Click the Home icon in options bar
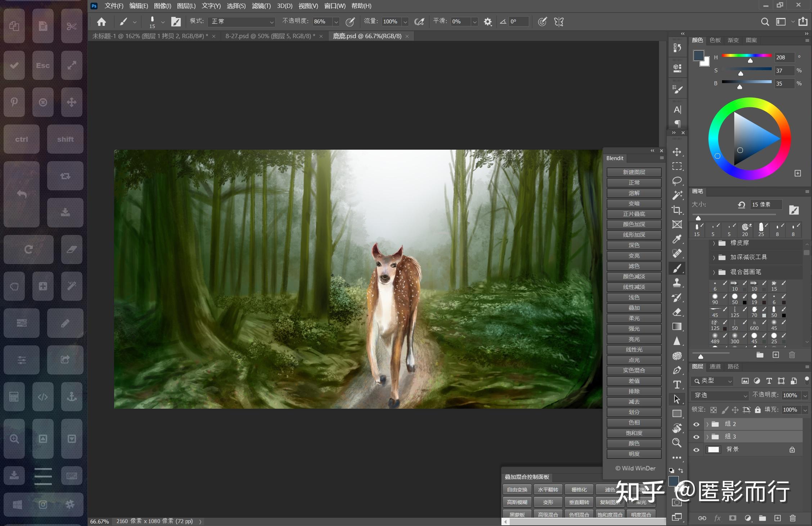812x526 pixels. (x=101, y=22)
